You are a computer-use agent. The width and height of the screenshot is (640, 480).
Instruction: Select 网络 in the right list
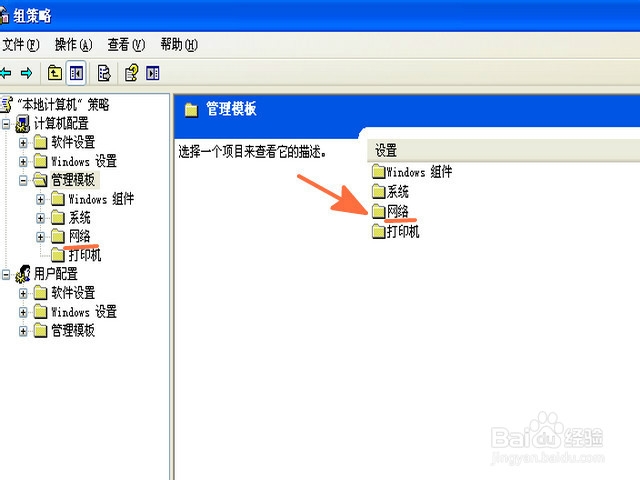coord(398,211)
